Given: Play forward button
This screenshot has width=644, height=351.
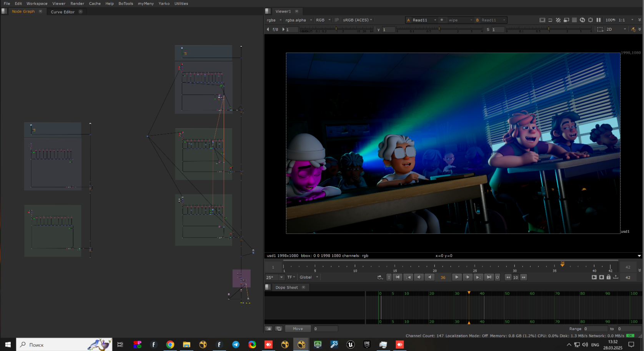Looking at the screenshot, I should (457, 277).
